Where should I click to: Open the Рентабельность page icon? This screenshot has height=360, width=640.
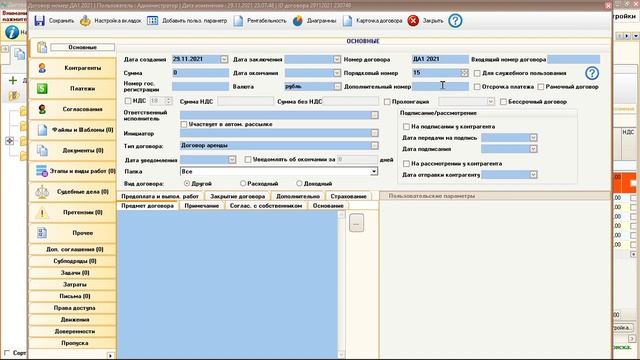238,21
